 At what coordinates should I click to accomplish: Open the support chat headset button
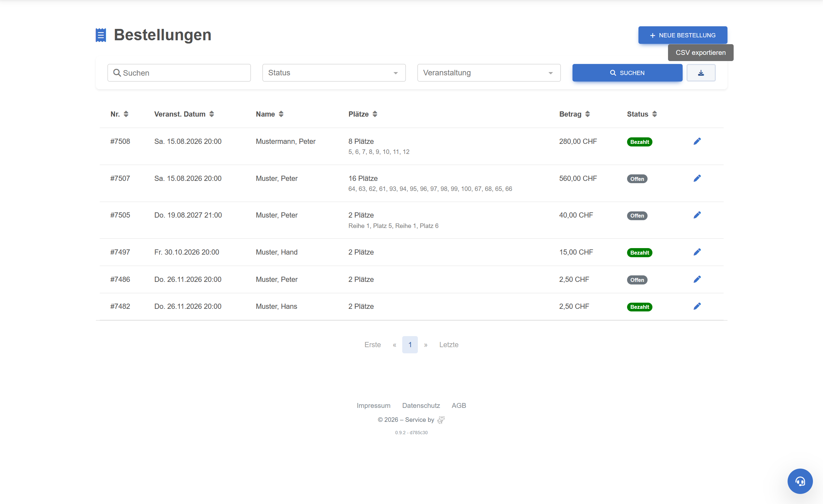800,481
